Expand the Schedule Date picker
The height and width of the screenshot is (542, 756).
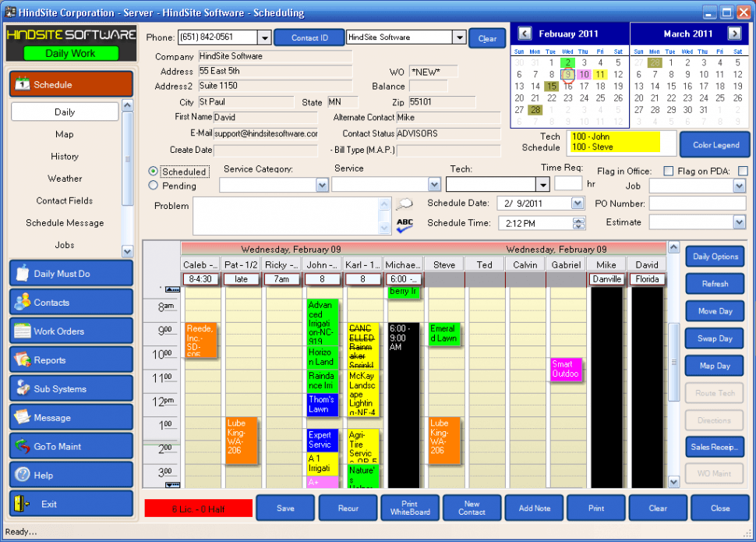[577, 204]
